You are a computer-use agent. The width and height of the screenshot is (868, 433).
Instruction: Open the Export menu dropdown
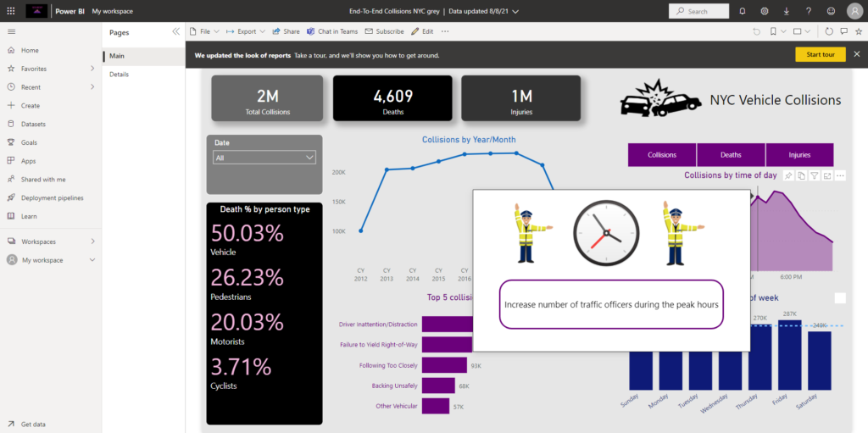[245, 31]
